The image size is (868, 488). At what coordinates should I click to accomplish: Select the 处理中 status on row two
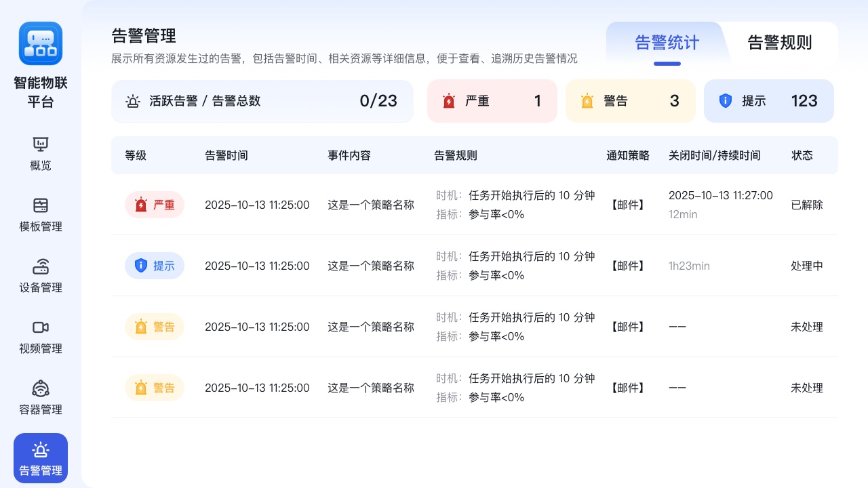pos(807,266)
